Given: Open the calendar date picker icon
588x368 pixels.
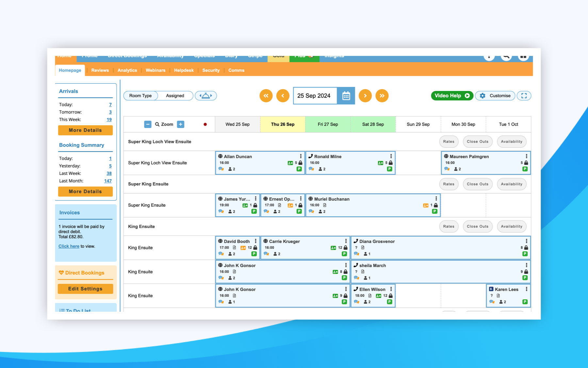Looking at the screenshot, I should pos(346,96).
